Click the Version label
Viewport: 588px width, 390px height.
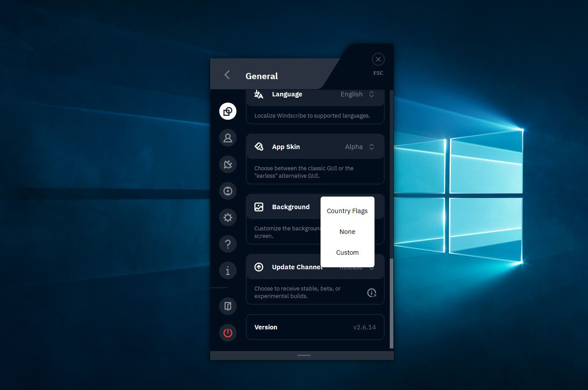click(x=266, y=327)
